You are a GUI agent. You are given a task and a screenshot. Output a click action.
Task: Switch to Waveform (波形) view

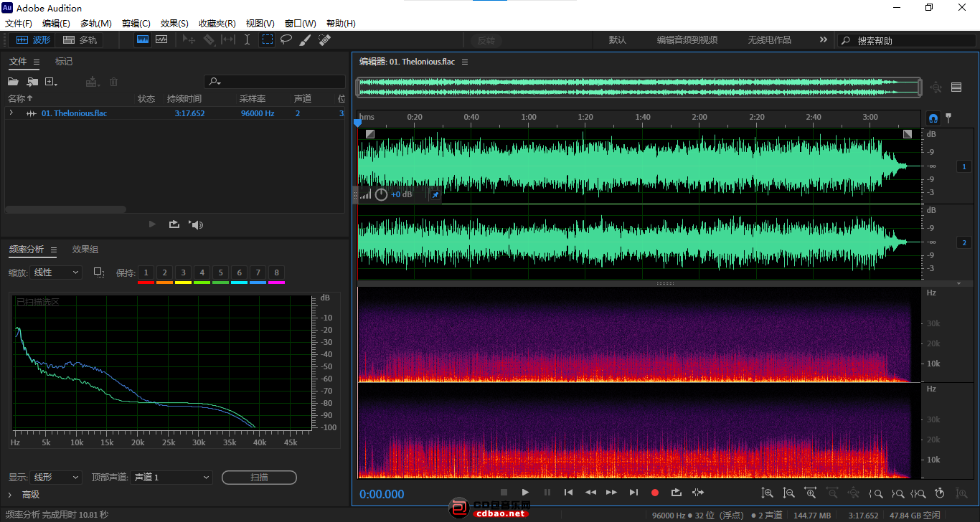coord(33,40)
